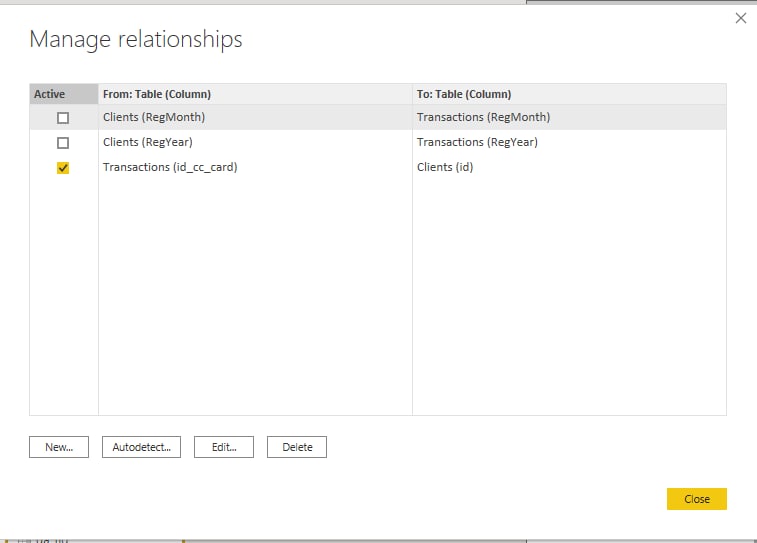Run Autodetect... for relationships
The height and width of the screenshot is (543, 757).
pos(141,447)
